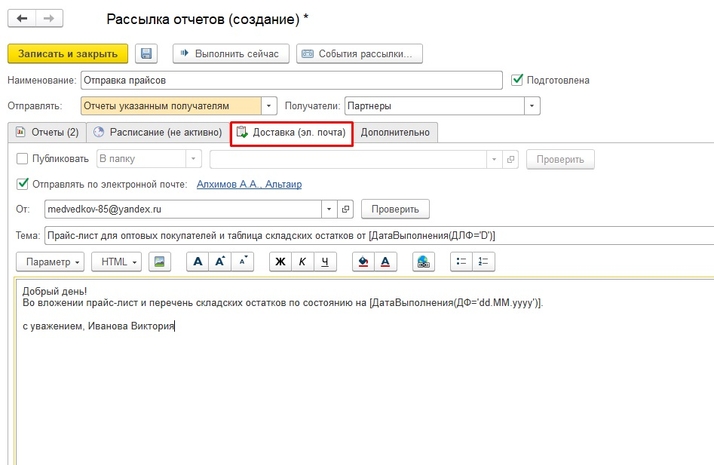The width and height of the screenshot is (714, 465).
Task: Expand the publish destination dropdown
Action: click(494, 159)
